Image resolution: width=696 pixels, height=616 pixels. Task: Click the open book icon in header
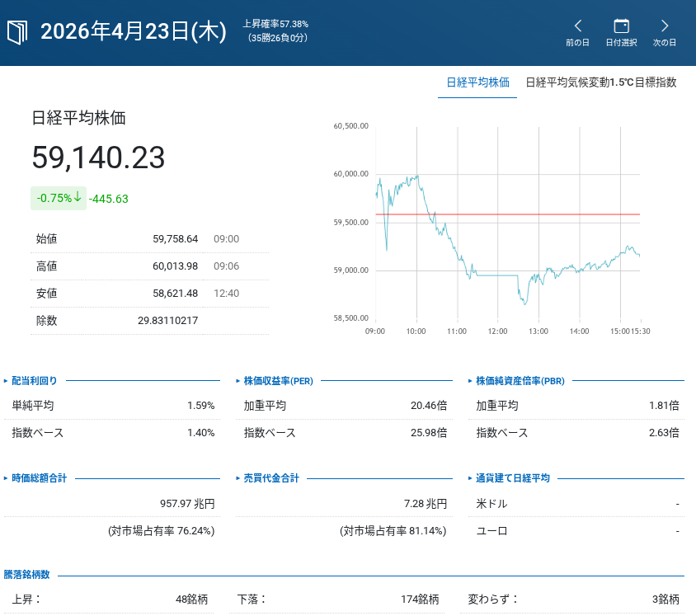(x=17, y=32)
